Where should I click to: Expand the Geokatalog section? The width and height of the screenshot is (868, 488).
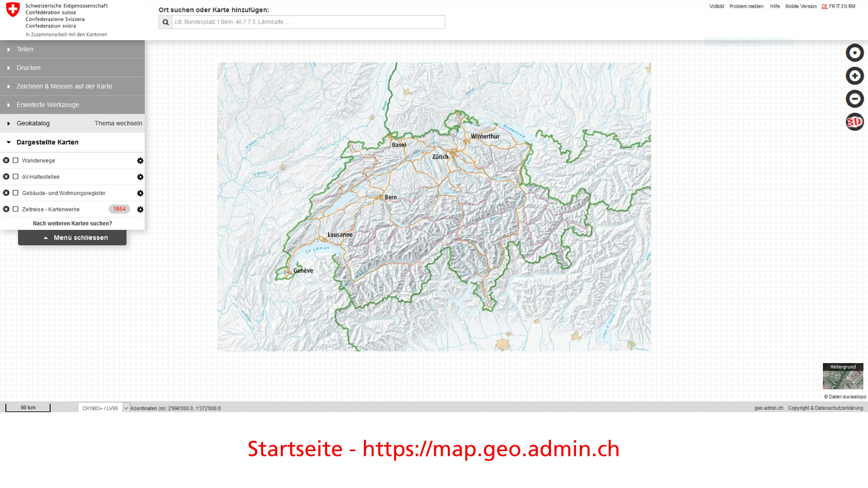(33, 123)
